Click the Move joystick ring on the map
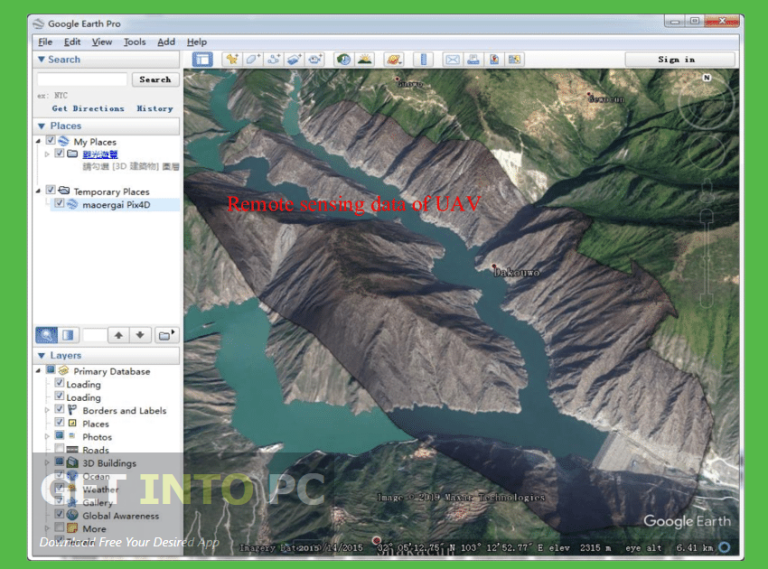Image resolution: width=768 pixels, height=569 pixels. [x=706, y=153]
